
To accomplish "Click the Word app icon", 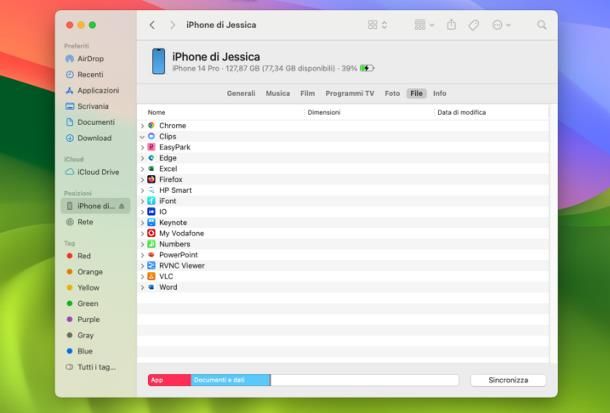I will (151, 287).
